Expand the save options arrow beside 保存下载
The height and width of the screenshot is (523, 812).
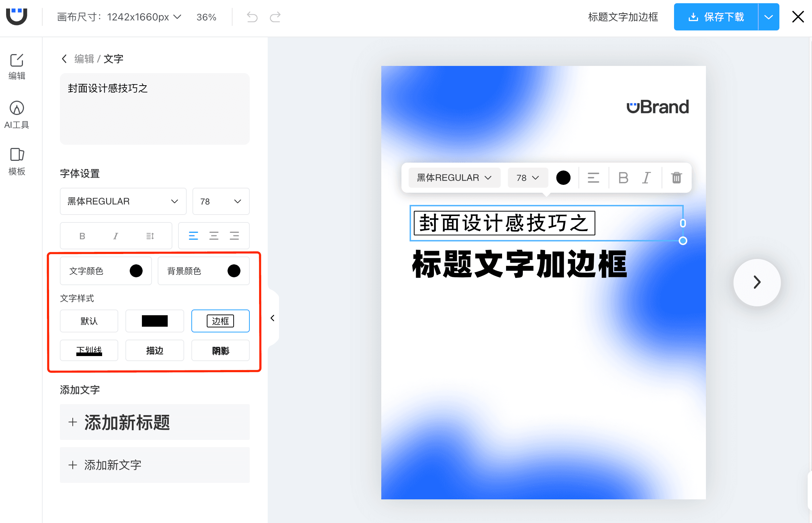point(769,17)
